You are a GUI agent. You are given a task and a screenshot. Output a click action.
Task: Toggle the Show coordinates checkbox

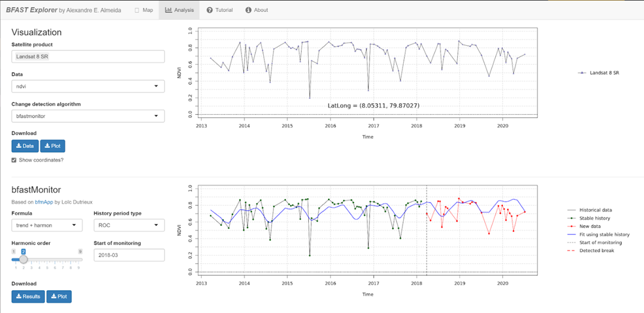tap(14, 160)
